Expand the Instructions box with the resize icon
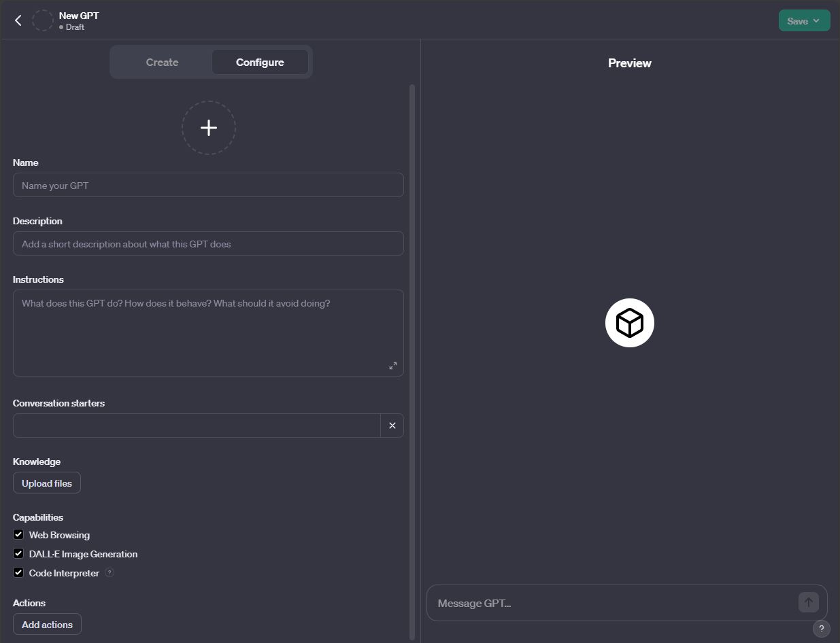Viewport: 840px width, 643px height. (x=393, y=366)
